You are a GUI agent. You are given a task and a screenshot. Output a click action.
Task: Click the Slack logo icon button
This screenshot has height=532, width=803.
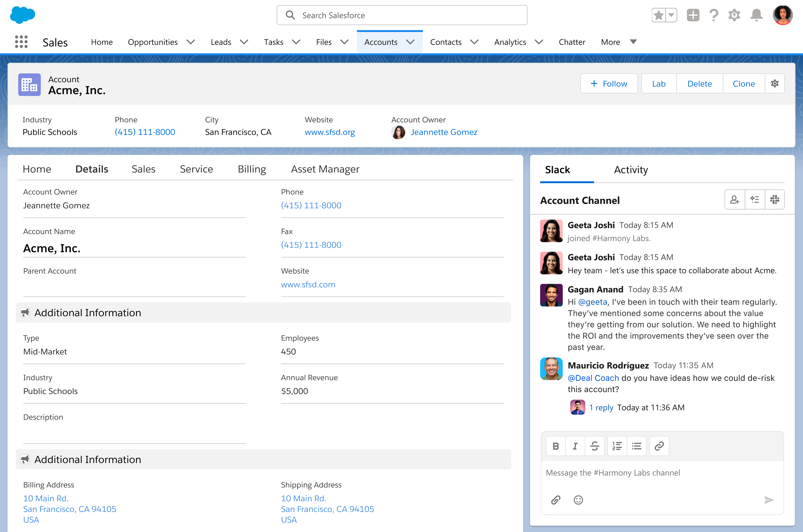pos(775,199)
